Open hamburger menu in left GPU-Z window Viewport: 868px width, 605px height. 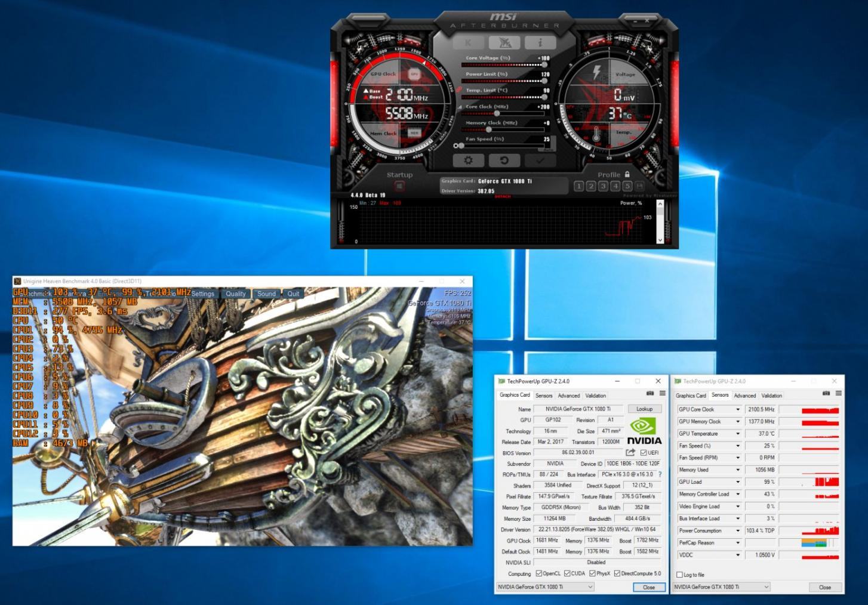click(662, 393)
